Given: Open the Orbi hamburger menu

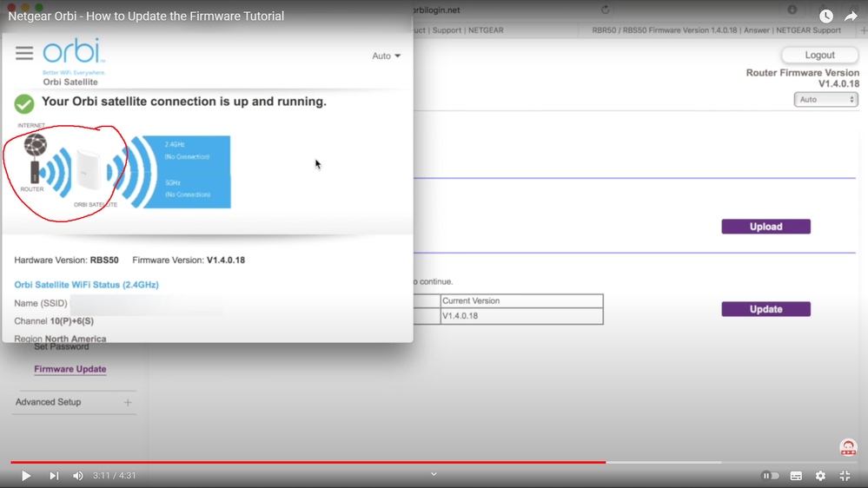Looking at the screenshot, I should 24,54.
